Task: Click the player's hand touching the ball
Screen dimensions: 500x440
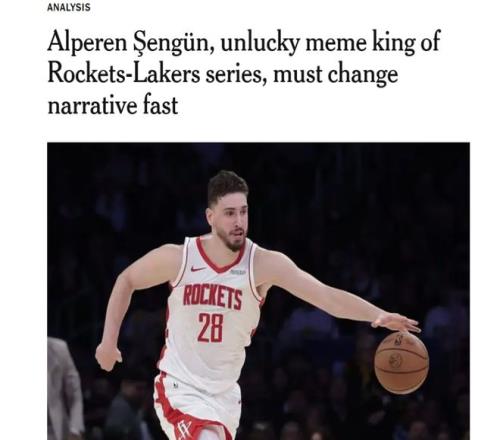Action: (395, 323)
